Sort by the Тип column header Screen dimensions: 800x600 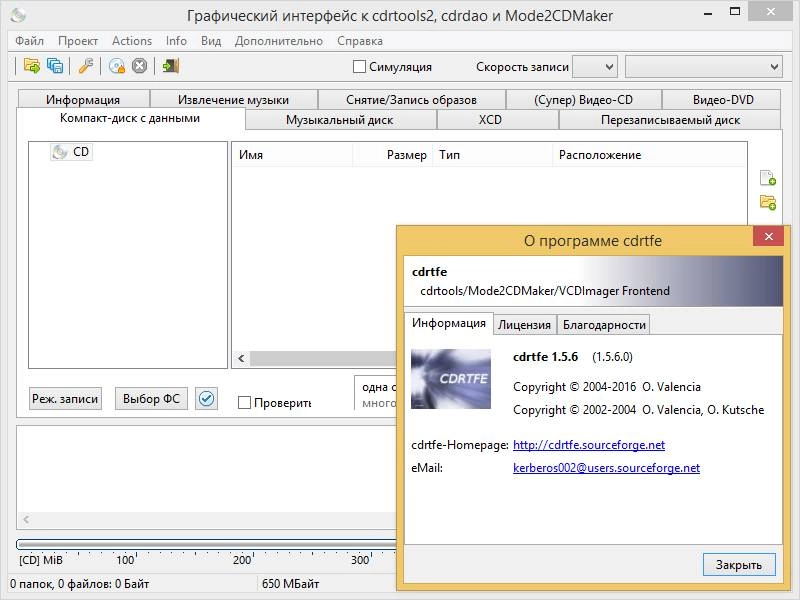pyautogui.click(x=493, y=155)
